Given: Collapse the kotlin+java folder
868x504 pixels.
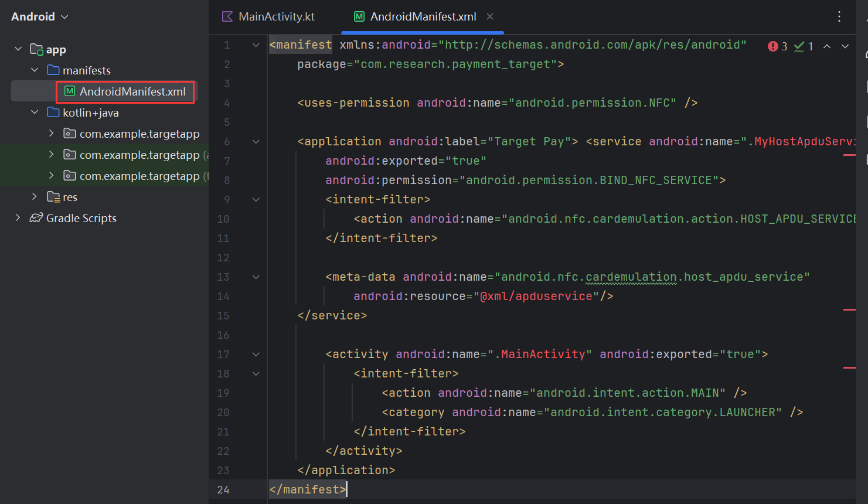Looking at the screenshot, I should 35,113.
